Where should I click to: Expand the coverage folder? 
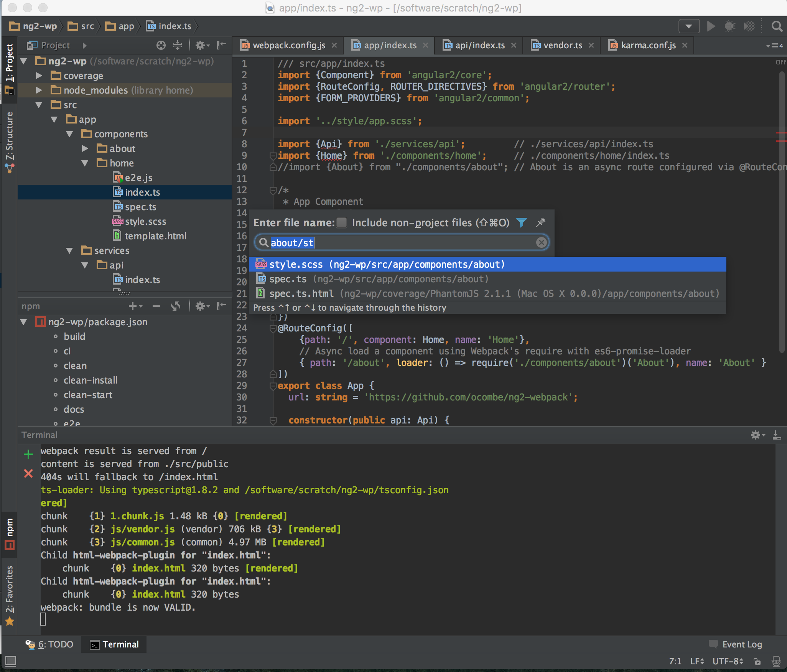click(39, 76)
